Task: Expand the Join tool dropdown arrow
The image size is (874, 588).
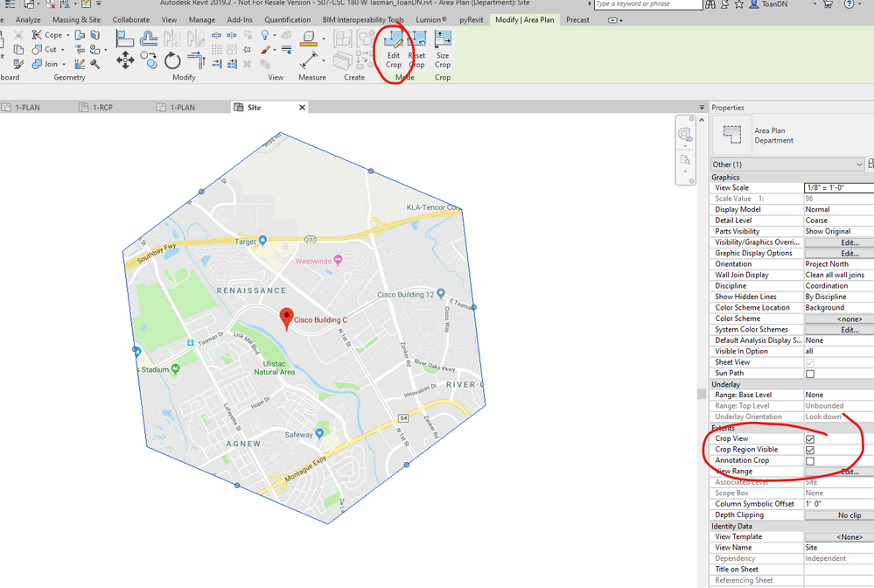Action: point(64,64)
